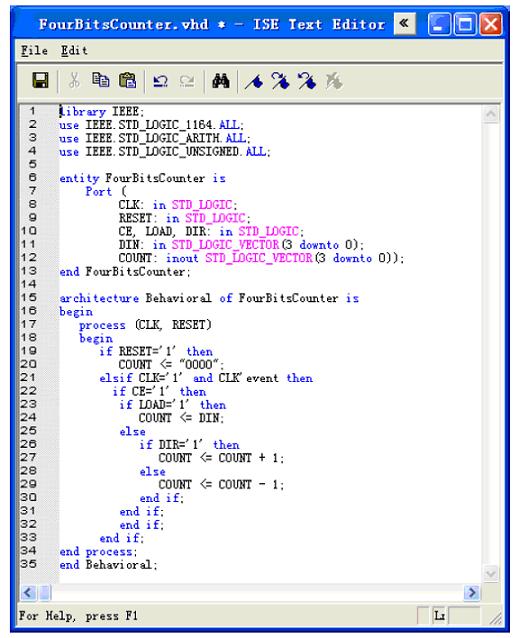Redo using the grayed arrow icon
Screen dimensions: 519x638
187,81
